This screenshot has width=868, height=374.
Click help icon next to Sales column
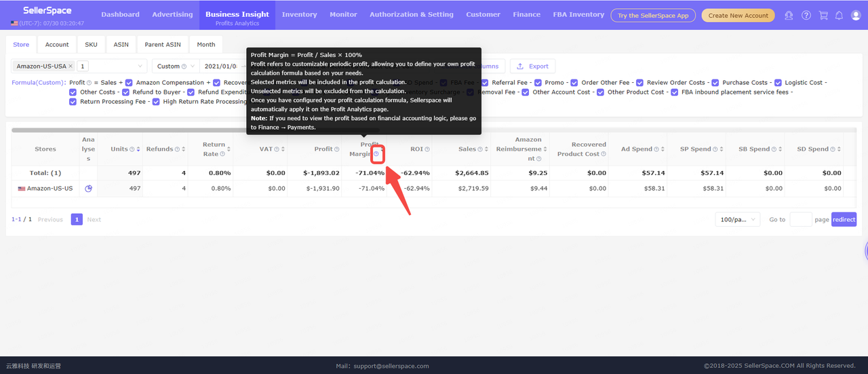pyautogui.click(x=481, y=149)
